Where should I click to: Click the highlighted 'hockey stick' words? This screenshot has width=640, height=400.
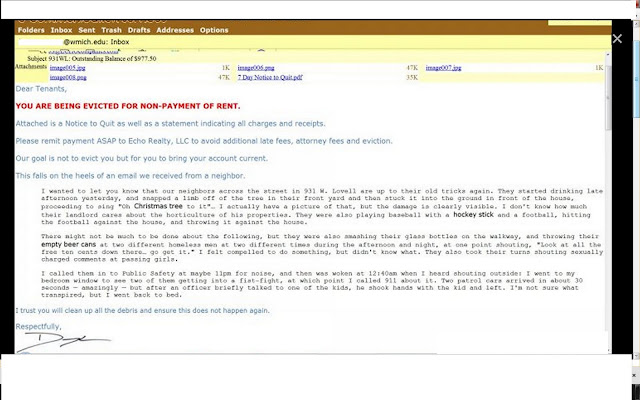click(473, 214)
